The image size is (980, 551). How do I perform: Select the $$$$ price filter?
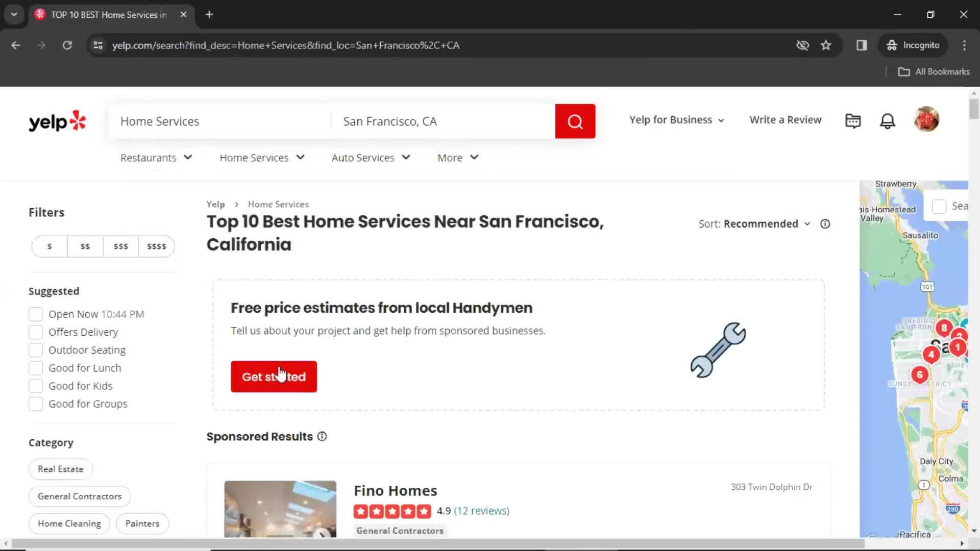(x=157, y=246)
